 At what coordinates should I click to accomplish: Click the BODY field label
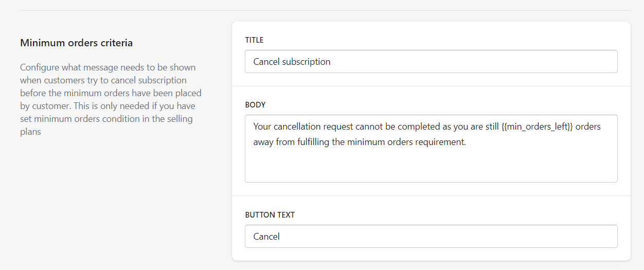click(255, 105)
